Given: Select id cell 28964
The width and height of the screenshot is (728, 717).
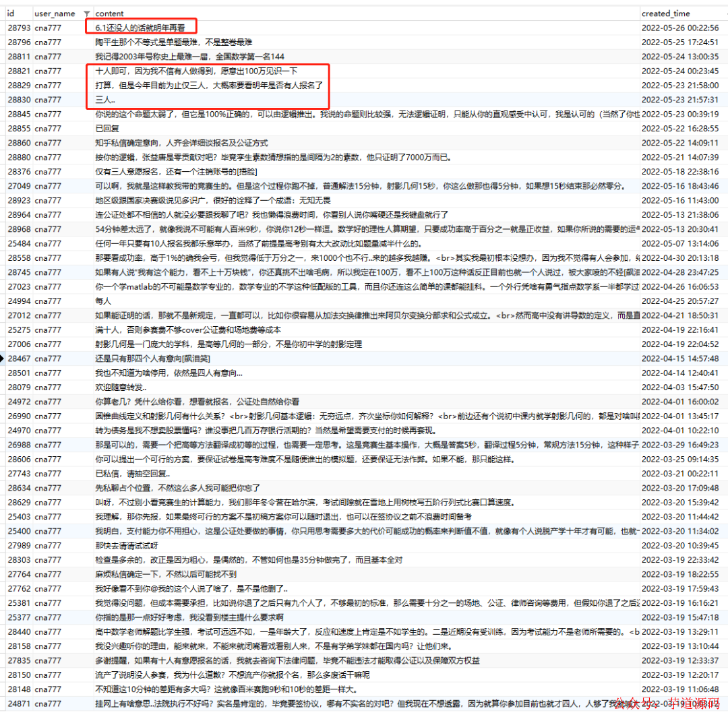Looking at the screenshot, I should click(19, 215).
